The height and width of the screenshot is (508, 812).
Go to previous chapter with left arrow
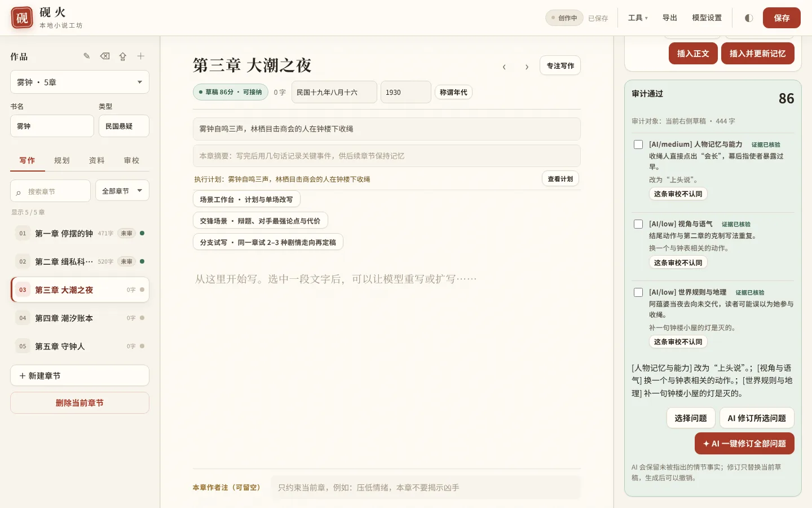(504, 67)
